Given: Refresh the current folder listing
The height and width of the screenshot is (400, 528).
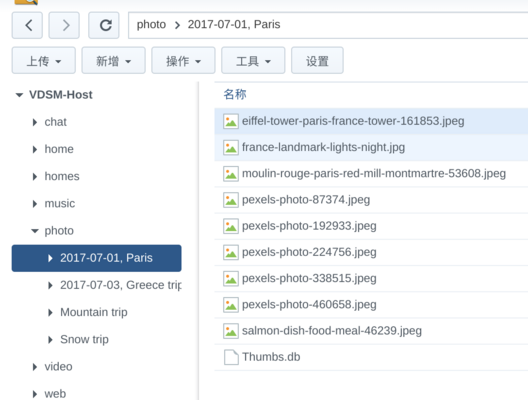Looking at the screenshot, I should point(104,25).
